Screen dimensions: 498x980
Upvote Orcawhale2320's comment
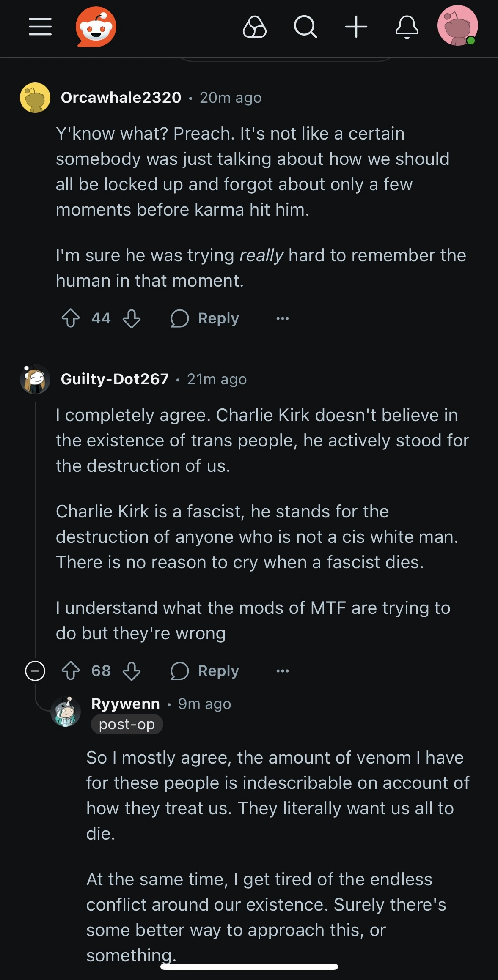coord(71,318)
